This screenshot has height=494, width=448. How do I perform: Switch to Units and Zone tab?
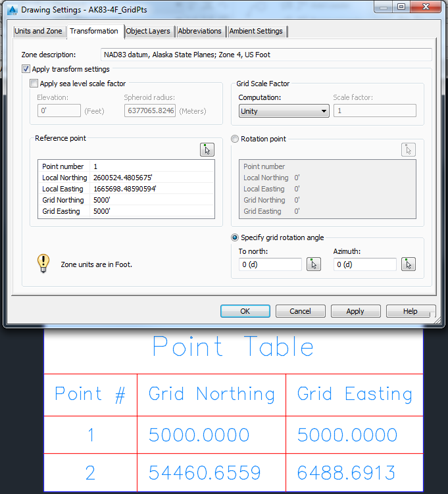[38, 31]
